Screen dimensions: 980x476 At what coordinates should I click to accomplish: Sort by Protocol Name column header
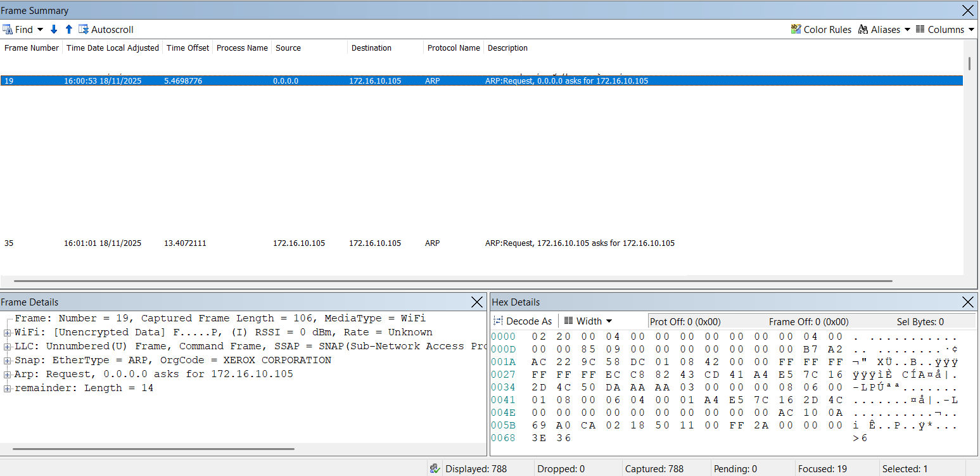click(x=453, y=48)
